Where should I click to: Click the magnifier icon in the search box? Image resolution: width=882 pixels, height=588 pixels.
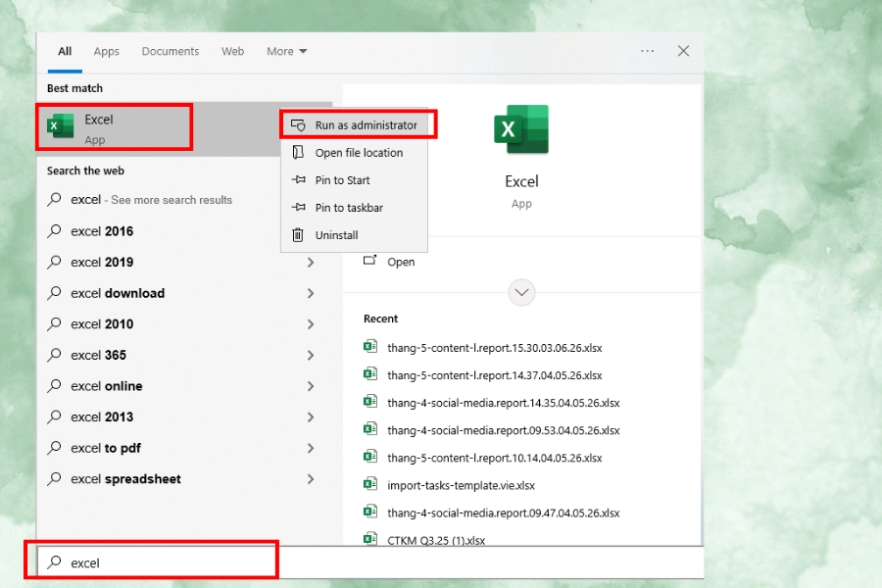pyautogui.click(x=54, y=562)
